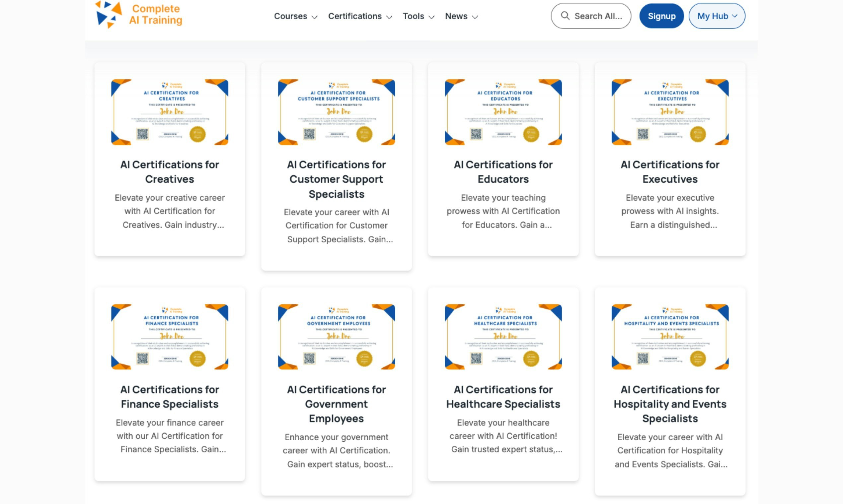Expand the Certifications dropdown
The width and height of the screenshot is (843, 504).
(360, 16)
